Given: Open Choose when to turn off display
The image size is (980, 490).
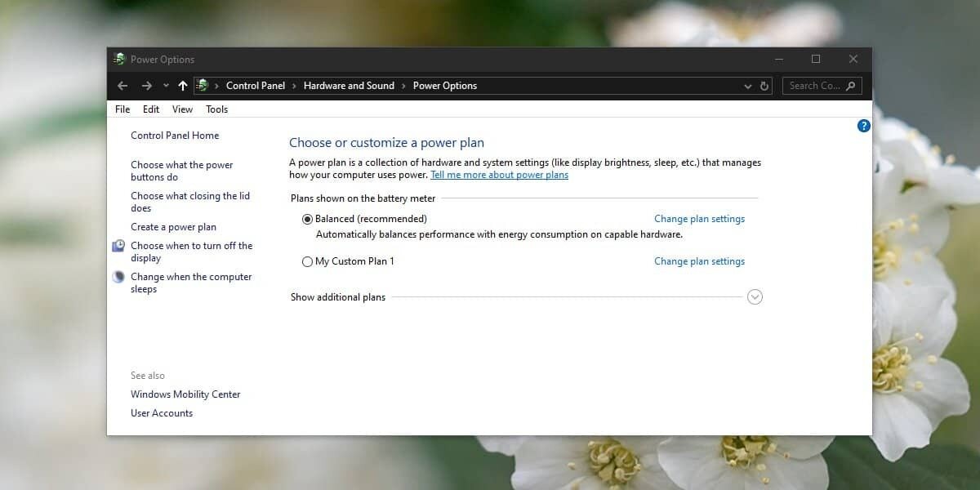Looking at the screenshot, I should [191, 252].
